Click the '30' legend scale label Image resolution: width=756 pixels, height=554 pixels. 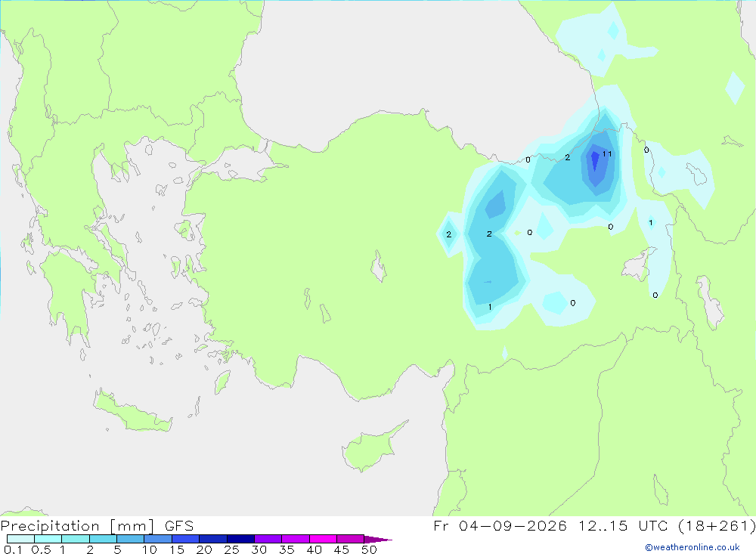(x=259, y=549)
